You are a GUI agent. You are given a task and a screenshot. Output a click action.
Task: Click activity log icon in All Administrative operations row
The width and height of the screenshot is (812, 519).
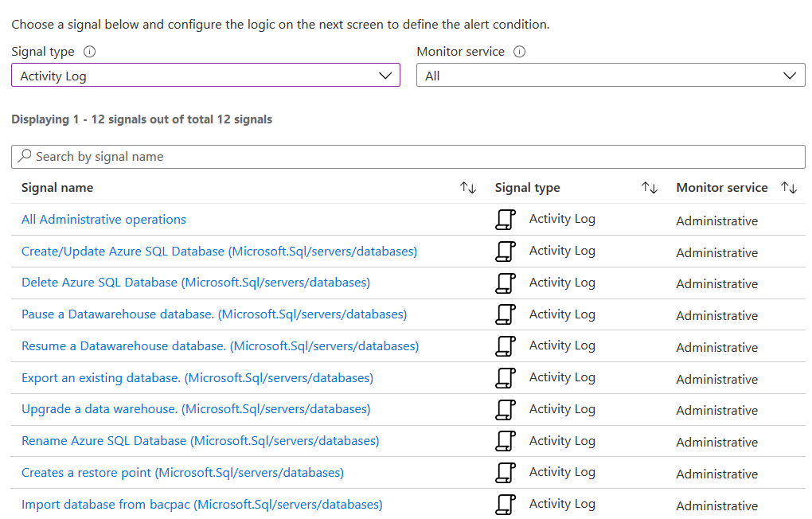pyautogui.click(x=505, y=220)
